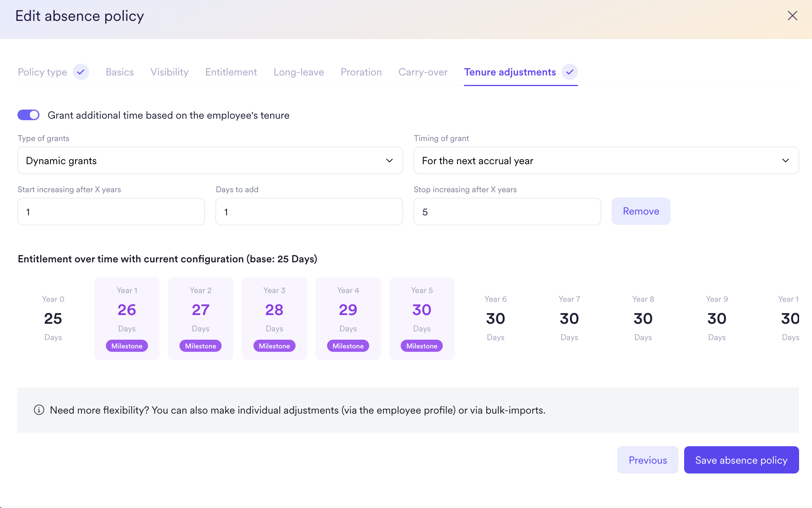
Task: Click the Year 3 Milestone badge
Action: coord(274,346)
